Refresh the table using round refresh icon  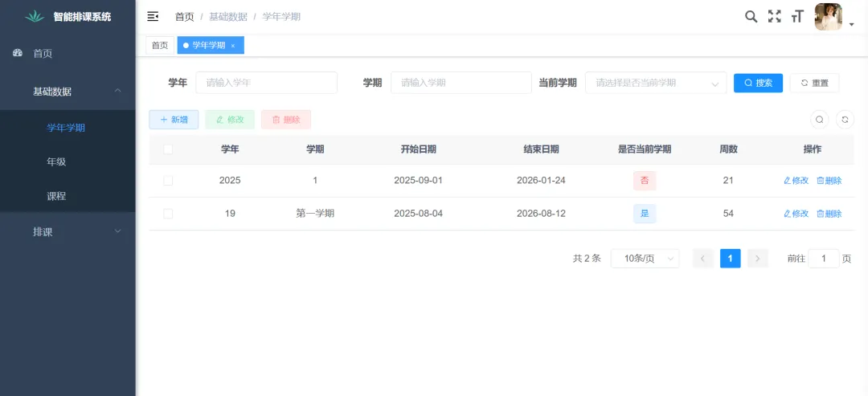pos(845,120)
